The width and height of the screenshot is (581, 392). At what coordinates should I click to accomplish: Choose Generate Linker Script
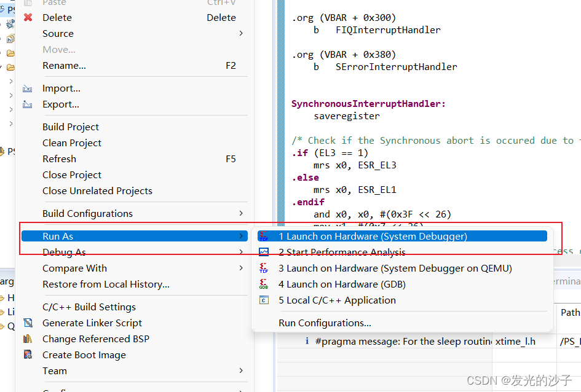[135, 323]
